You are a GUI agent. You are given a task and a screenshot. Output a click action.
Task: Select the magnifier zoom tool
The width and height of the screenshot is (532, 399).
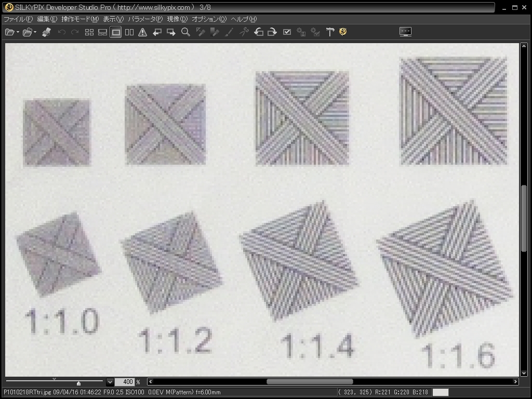tap(185, 32)
